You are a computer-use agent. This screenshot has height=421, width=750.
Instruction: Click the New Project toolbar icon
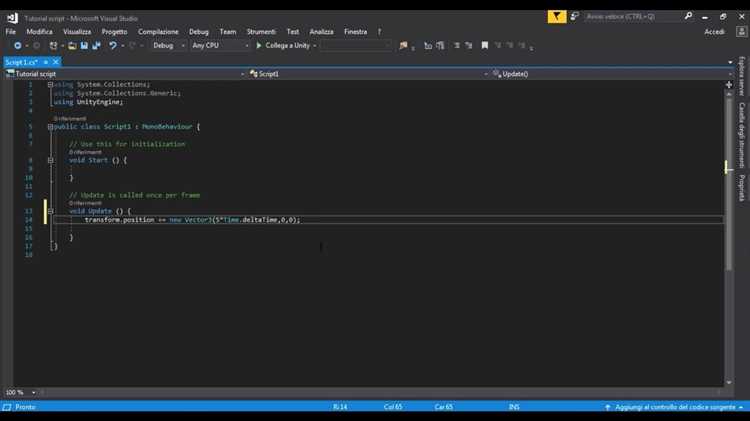coord(53,45)
